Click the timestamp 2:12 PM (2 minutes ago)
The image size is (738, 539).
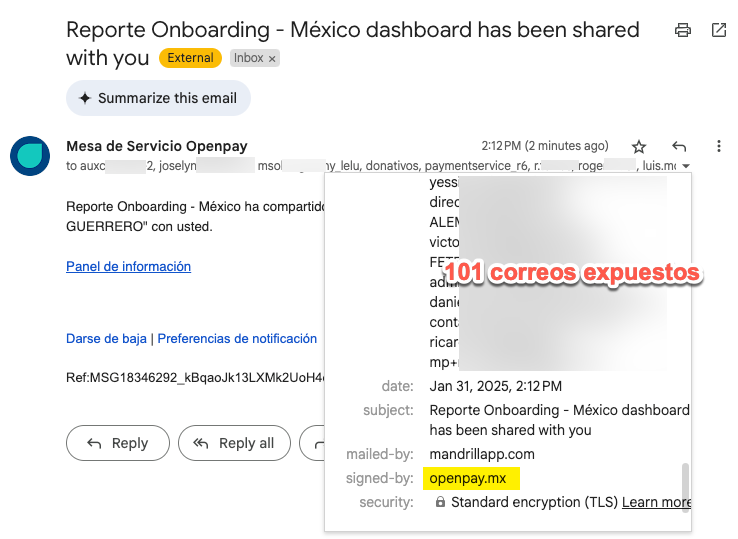(545, 146)
